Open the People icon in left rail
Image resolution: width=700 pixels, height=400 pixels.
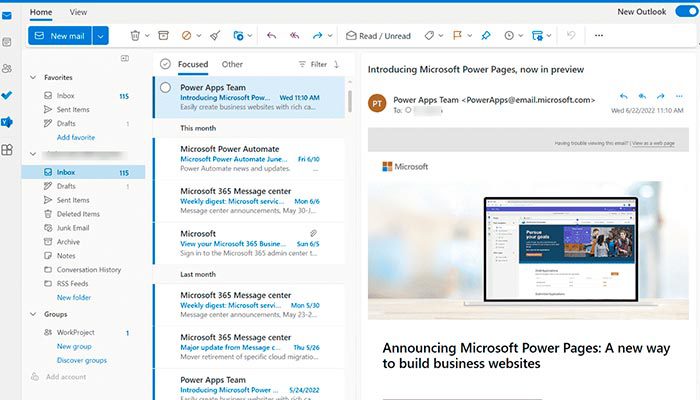point(7,68)
